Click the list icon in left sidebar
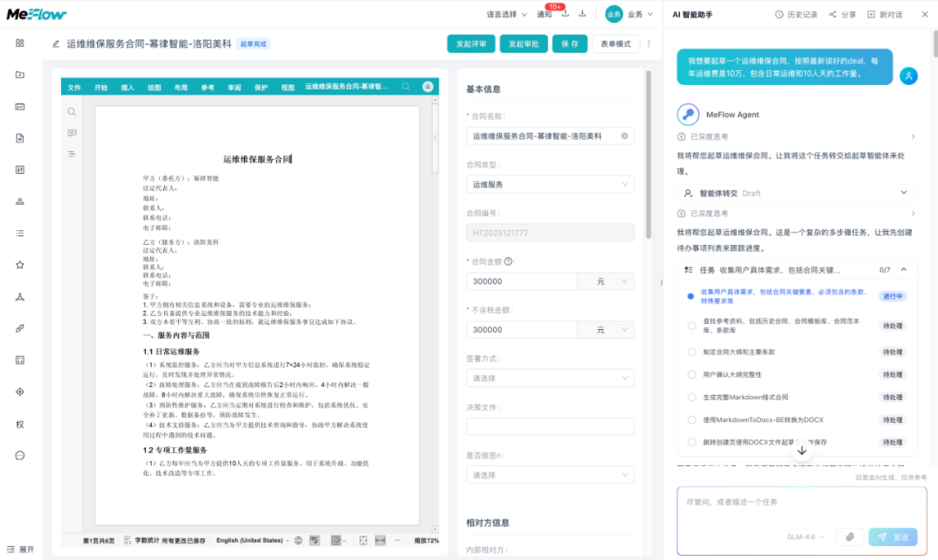 point(20,234)
